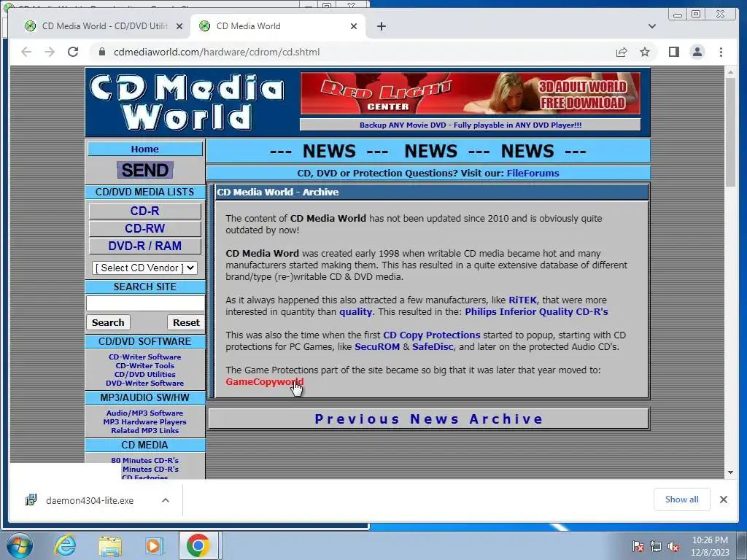Screen dimensions: 747x560
Task: Open the CD-RW media list
Action: [145, 228]
